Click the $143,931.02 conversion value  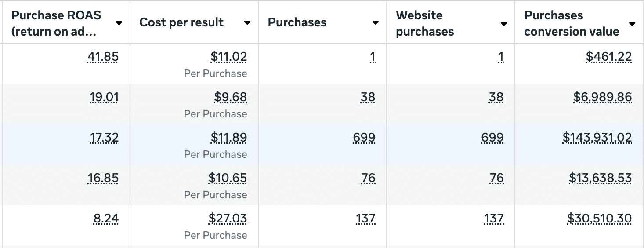pos(597,138)
